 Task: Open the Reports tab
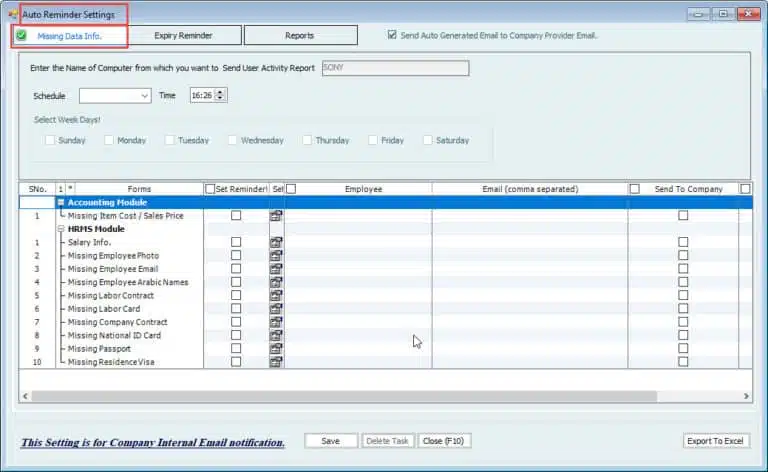pyautogui.click(x=299, y=36)
